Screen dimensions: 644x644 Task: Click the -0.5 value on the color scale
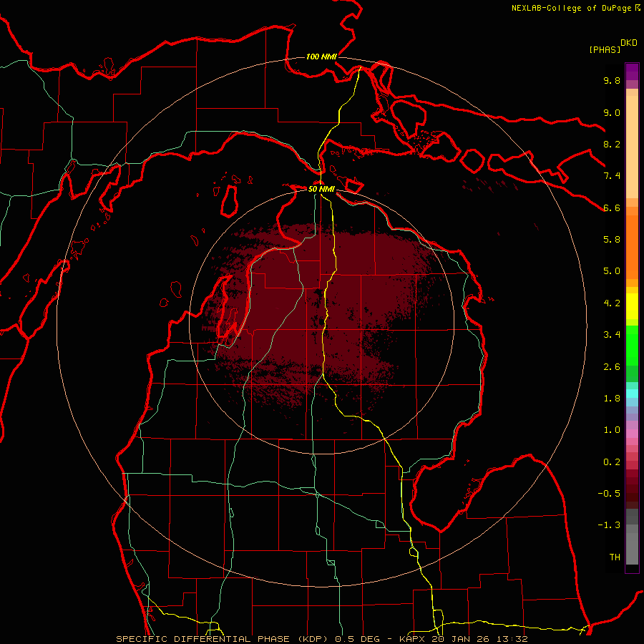(609, 493)
